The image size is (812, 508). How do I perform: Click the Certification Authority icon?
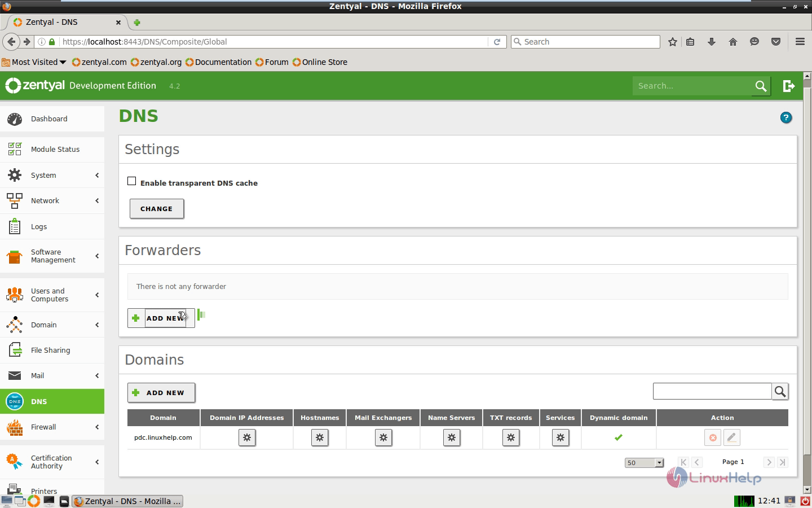[x=15, y=462]
